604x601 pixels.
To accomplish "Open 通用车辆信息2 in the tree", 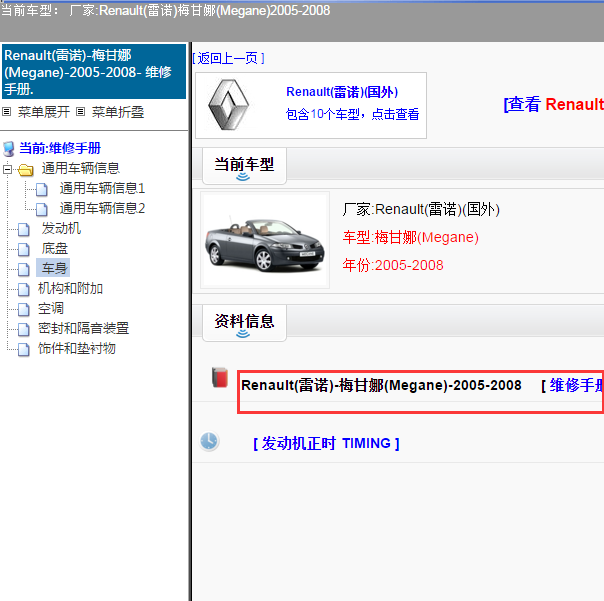I will tap(102, 208).
